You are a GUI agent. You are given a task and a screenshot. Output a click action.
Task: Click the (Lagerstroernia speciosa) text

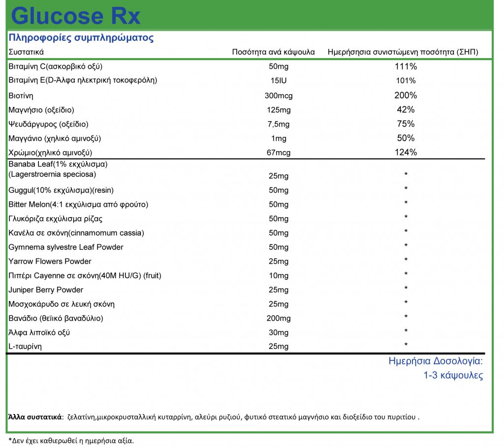pos(52,174)
